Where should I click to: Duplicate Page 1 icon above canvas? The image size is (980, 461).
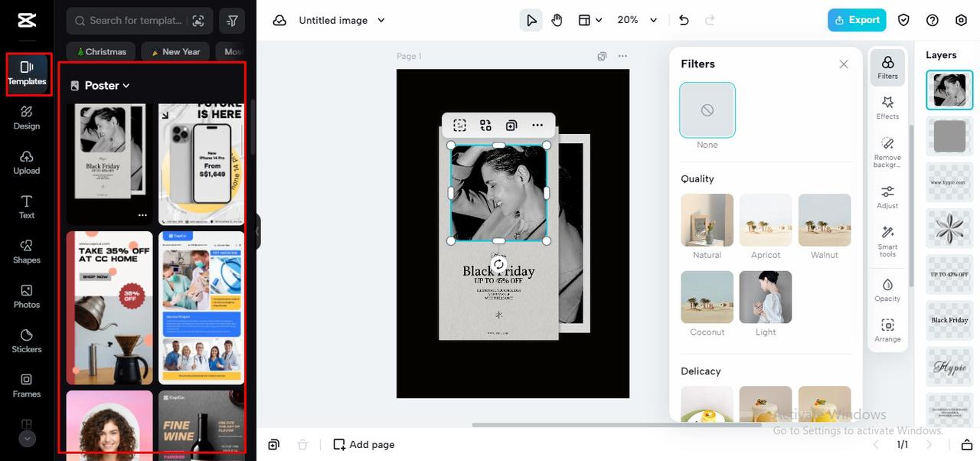pyautogui.click(x=602, y=56)
